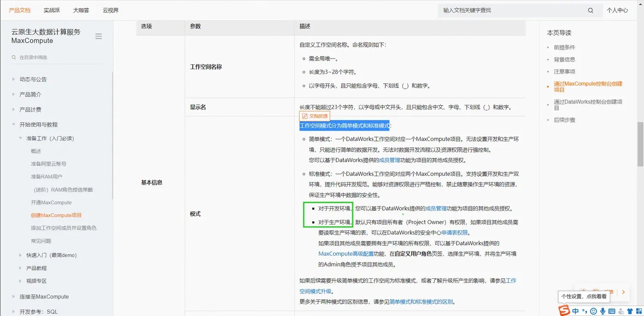Open 常见问题 in sidebar
Screen dimensions: 644x316
(x=41, y=241)
